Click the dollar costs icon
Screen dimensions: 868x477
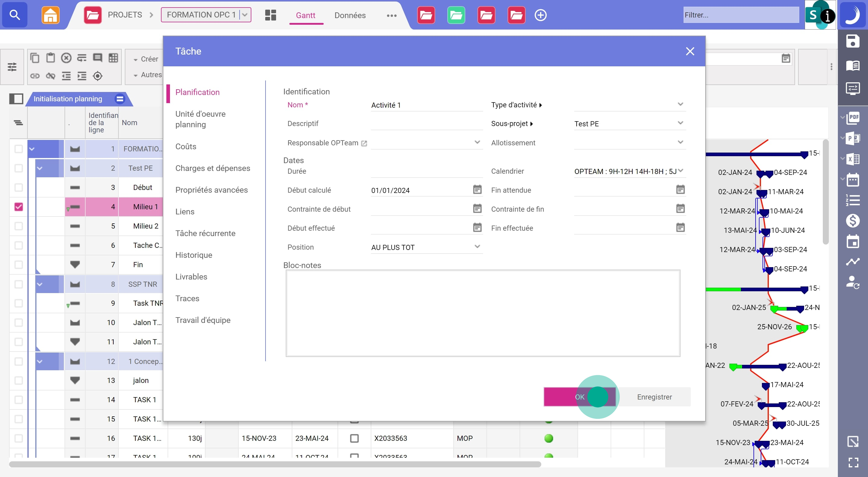853,221
